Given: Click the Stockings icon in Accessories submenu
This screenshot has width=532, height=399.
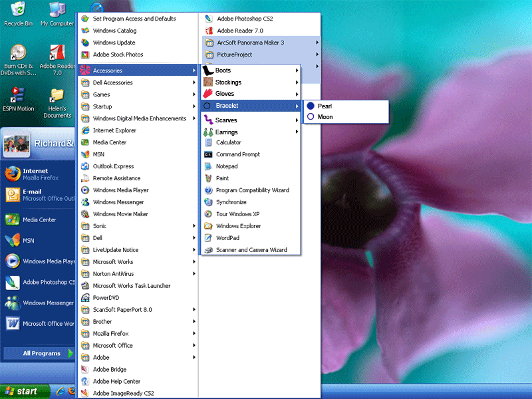Looking at the screenshot, I should coord(207,82).
